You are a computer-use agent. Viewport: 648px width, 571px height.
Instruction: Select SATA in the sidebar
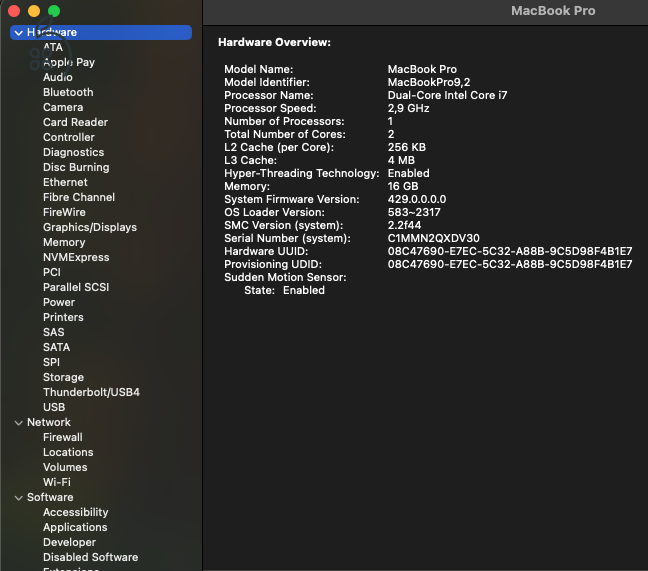(57, 347)
